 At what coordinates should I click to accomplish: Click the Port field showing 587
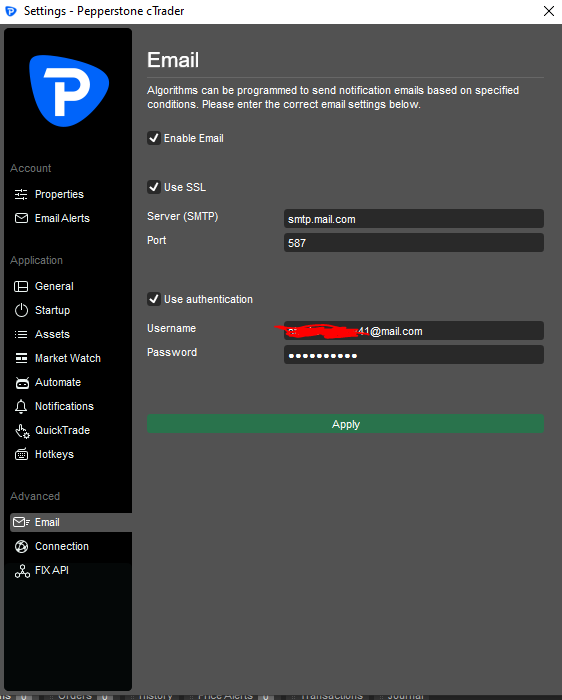(414, 243)
